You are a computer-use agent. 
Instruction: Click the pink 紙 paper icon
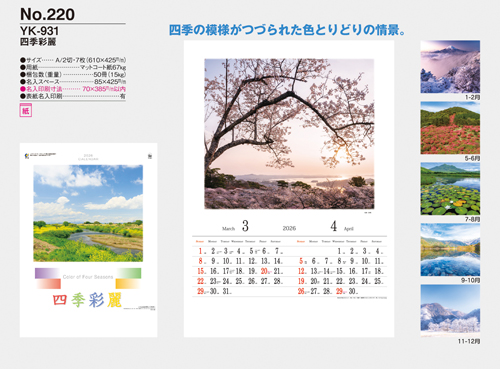[26, 110]
